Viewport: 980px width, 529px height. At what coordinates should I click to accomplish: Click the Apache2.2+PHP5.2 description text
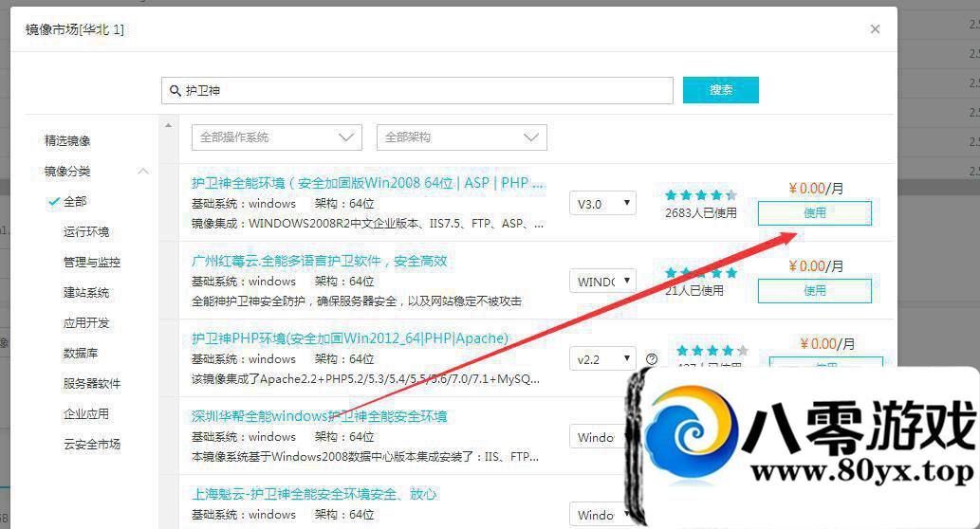(x=365, y=379)
